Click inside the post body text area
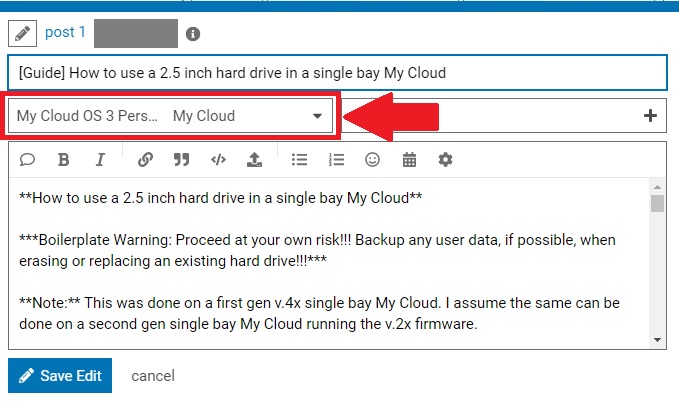 329,262
